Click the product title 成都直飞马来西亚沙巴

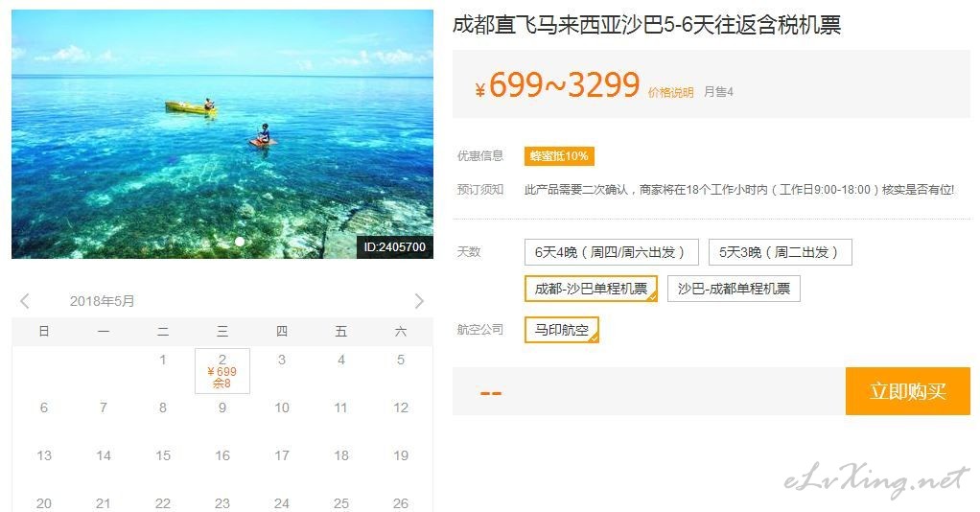(x=646, y=25)
